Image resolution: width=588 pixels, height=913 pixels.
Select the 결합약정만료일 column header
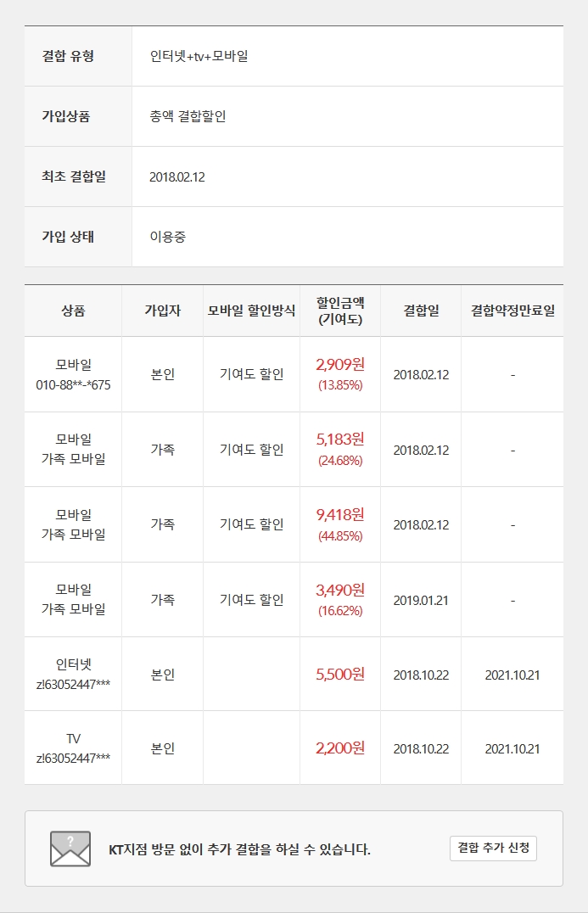pos(512,311)
